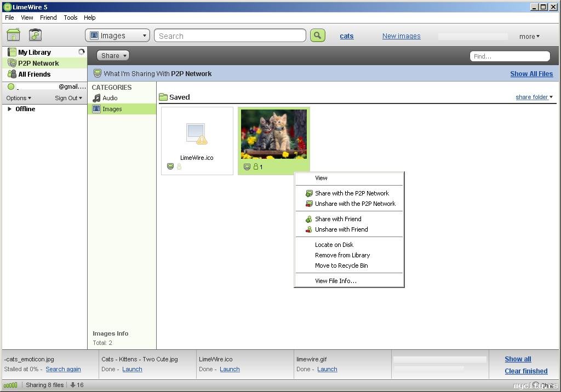This screenshot has width=561, height=392.
Task: Click the Sharing 8 files status text
Action: tap(45, 385)
